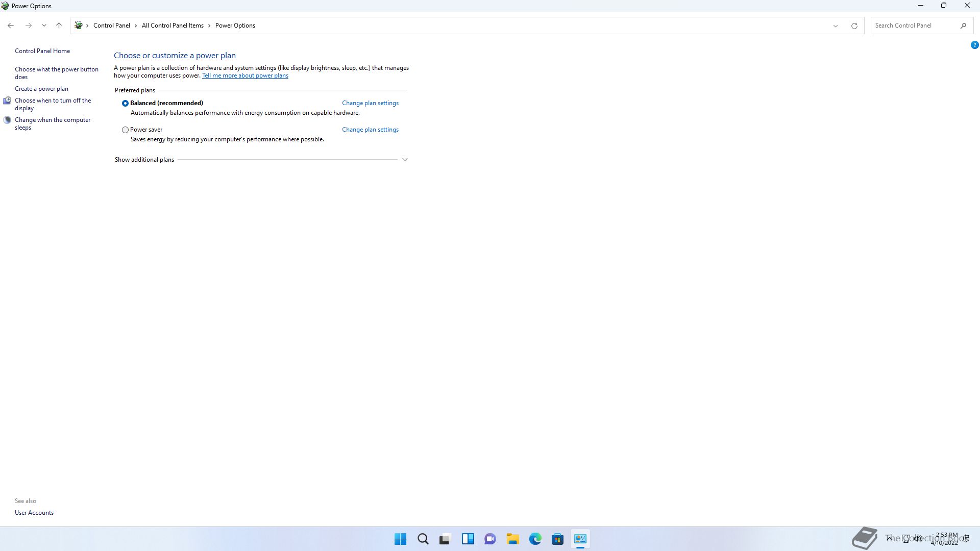980x551 pixels.
Task: Open All Control Panel Items breadcrumb
Action: point(173,26)
